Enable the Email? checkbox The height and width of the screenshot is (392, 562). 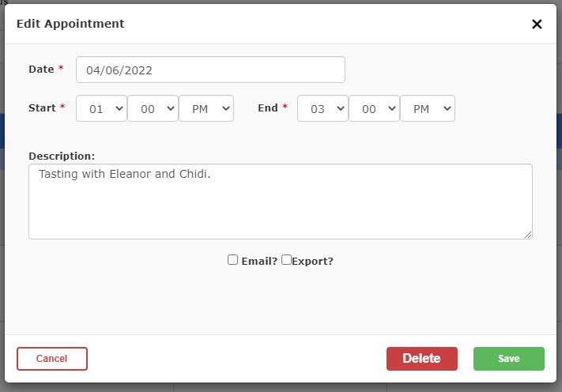(232, 260)
